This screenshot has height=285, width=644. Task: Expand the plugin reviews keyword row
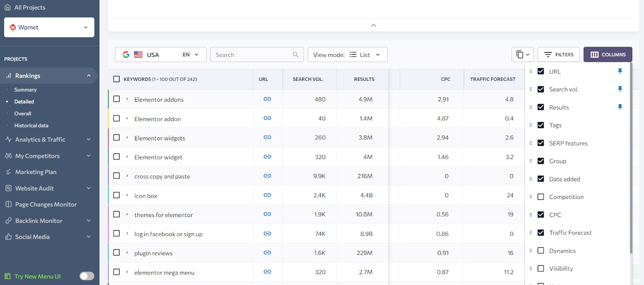click(127, 252)
